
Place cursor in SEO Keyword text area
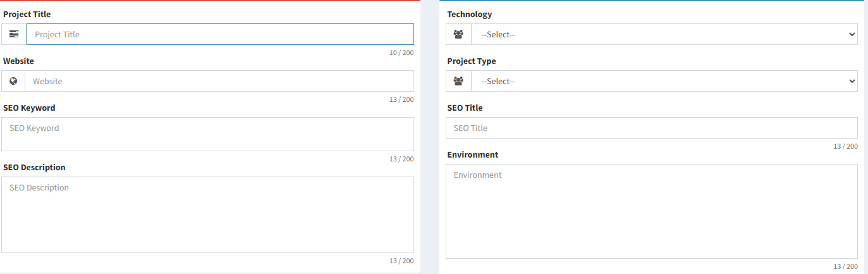click(x=207, y=134)
